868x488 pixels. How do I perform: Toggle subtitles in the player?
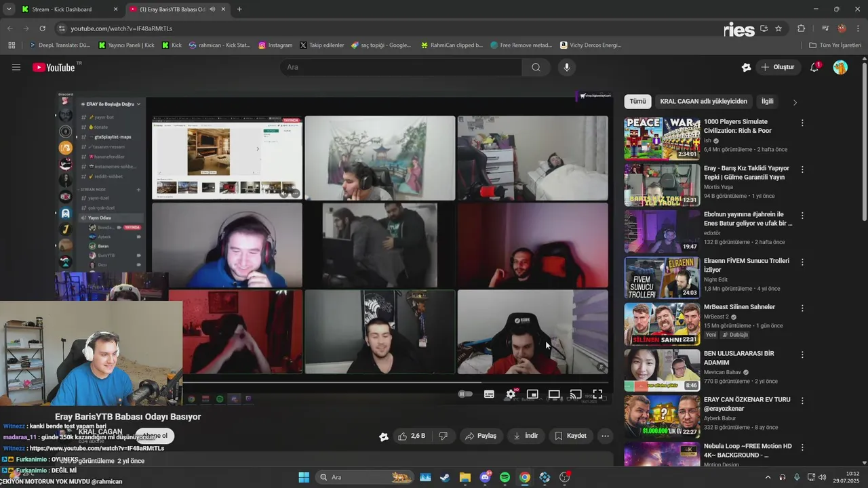pos(489,394)
